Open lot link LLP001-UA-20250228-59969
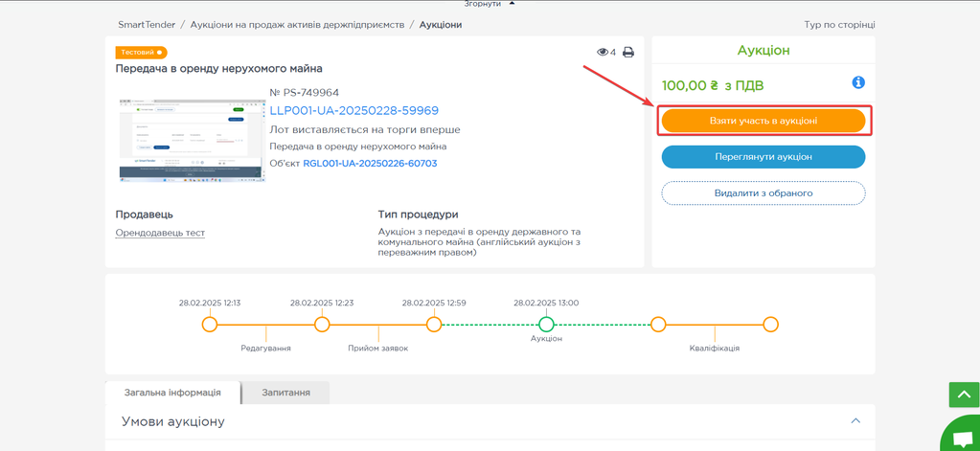Image resolution: width=980 pixels, height=451 pixels. tap(353, 111)
